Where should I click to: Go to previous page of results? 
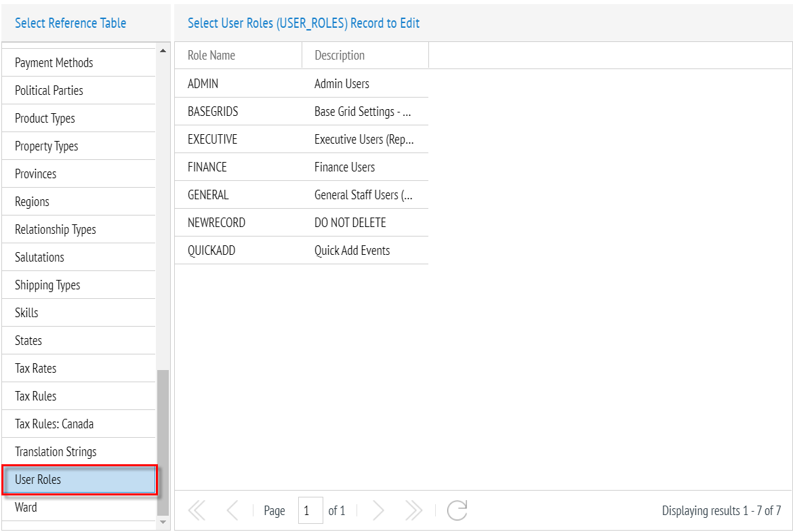coord(232,510)
